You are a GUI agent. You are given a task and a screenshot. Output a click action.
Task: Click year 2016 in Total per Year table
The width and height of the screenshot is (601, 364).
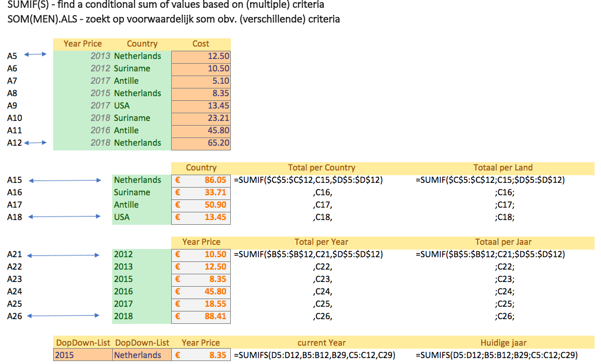coord(123,291)
